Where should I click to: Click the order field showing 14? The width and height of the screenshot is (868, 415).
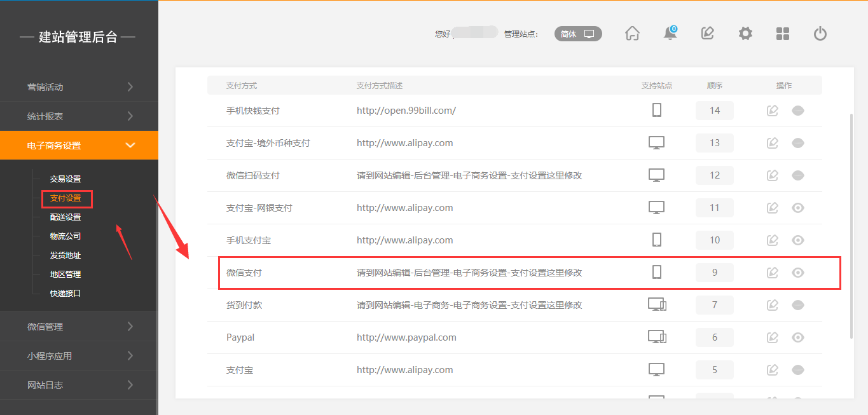715,111
